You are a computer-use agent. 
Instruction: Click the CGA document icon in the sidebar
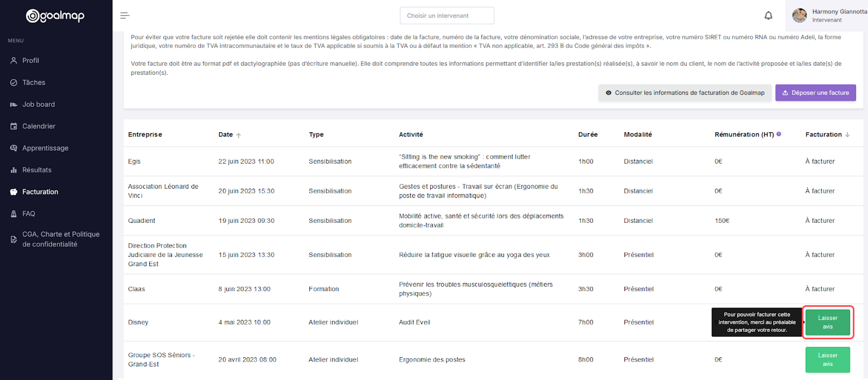tap(14, 239)
